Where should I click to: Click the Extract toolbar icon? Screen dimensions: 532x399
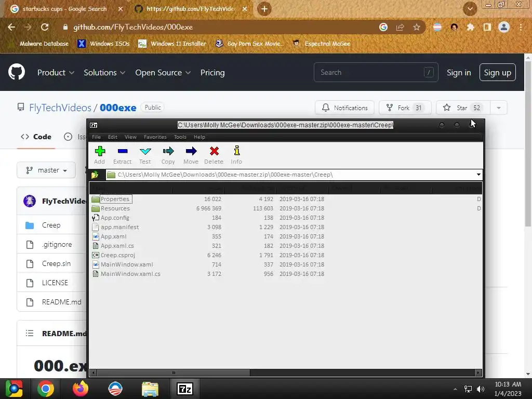(122, 155)
